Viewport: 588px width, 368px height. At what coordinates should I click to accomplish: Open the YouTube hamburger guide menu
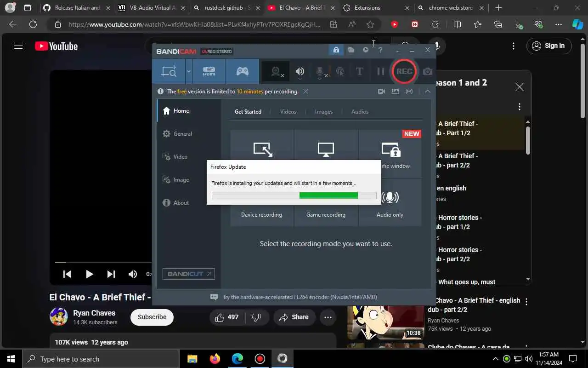click(18, 46)
